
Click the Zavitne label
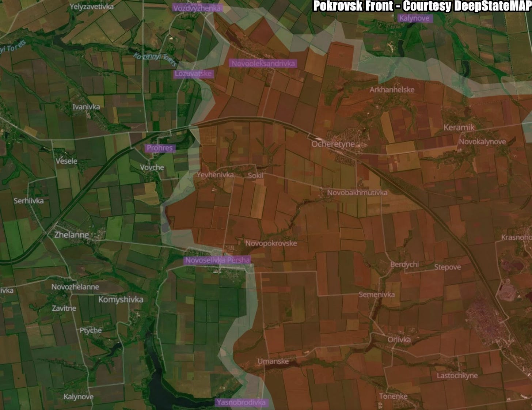tap(64, 308)
